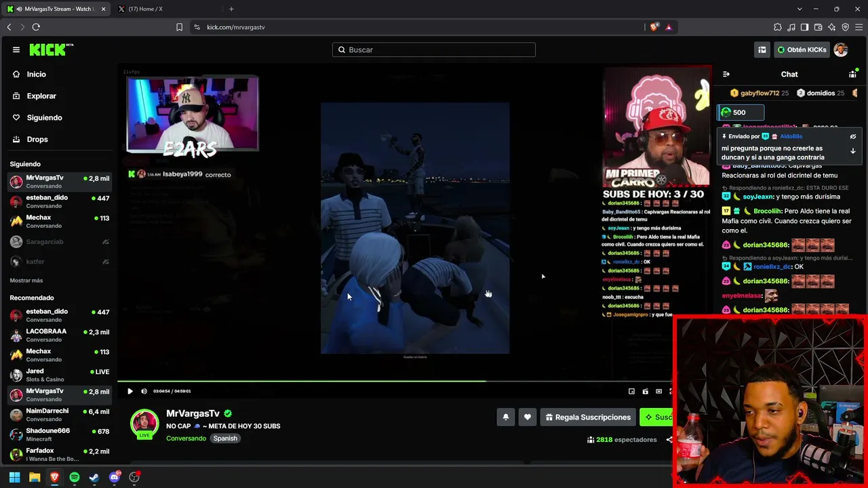Image resolution: width=868 pixels, height=488 pixels.
Task: Click the Spanish language tag
Action: [225, 439]
